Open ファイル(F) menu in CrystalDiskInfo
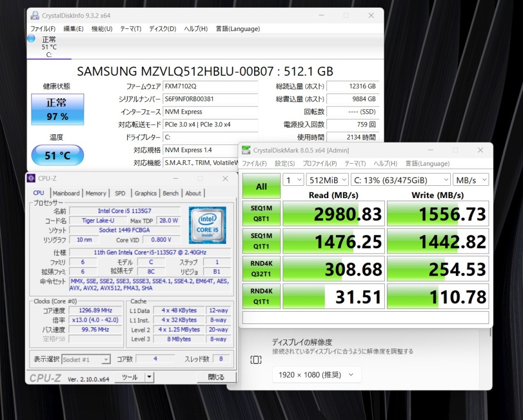 coord(43,29)
